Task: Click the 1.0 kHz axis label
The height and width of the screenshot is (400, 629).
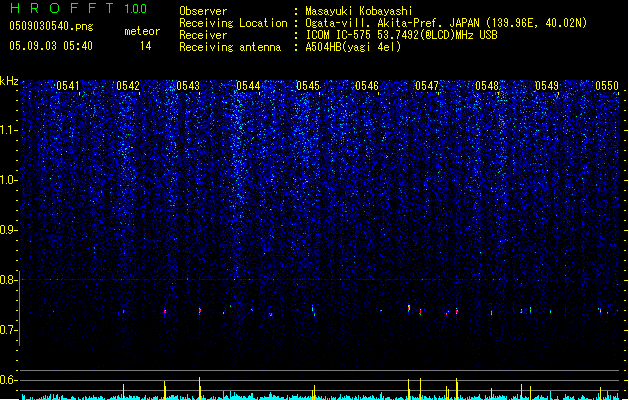Action: (8, 180)
